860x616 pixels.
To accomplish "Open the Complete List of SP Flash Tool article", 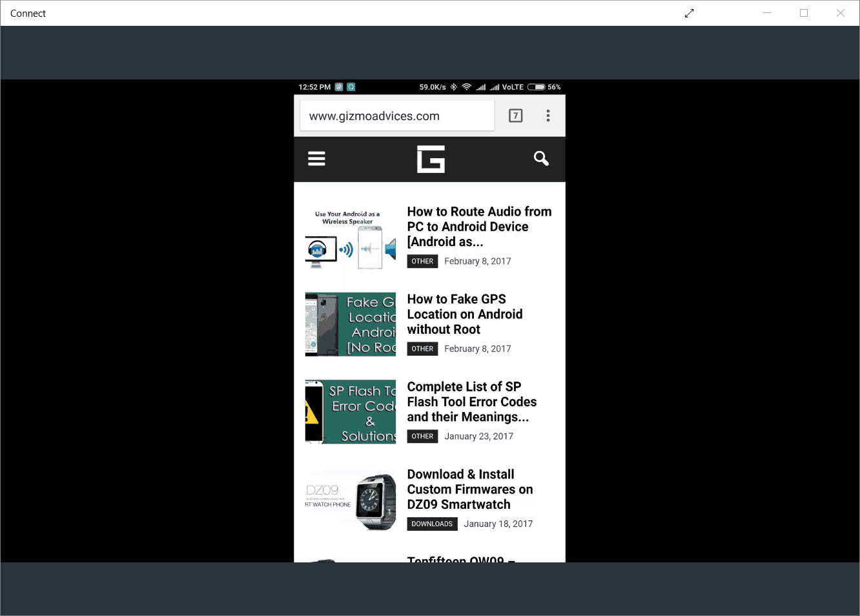I will tap(472, 402).
